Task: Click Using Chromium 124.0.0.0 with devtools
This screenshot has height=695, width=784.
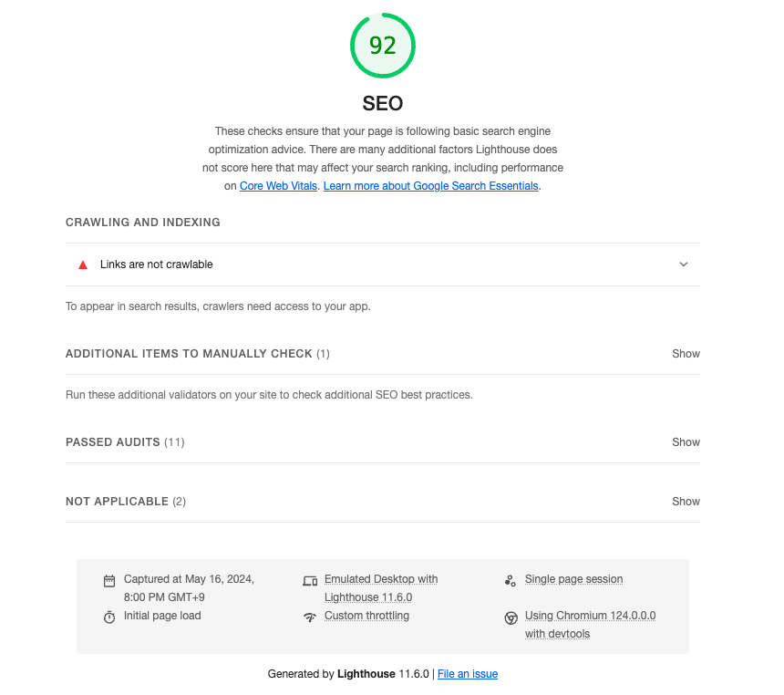Action: 590,625
